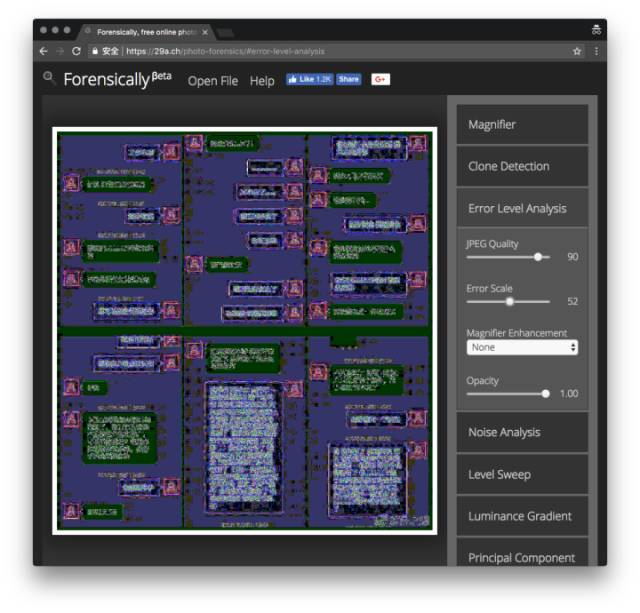This screenshot has height=613, width=640.
Task: Click the Facebook Like button
Action: coord(309,79)
